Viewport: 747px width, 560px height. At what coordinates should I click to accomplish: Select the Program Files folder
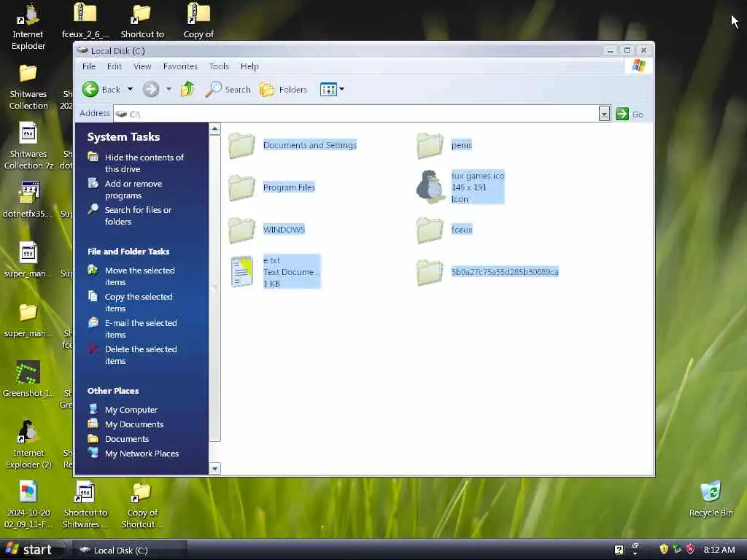(271, 187)
